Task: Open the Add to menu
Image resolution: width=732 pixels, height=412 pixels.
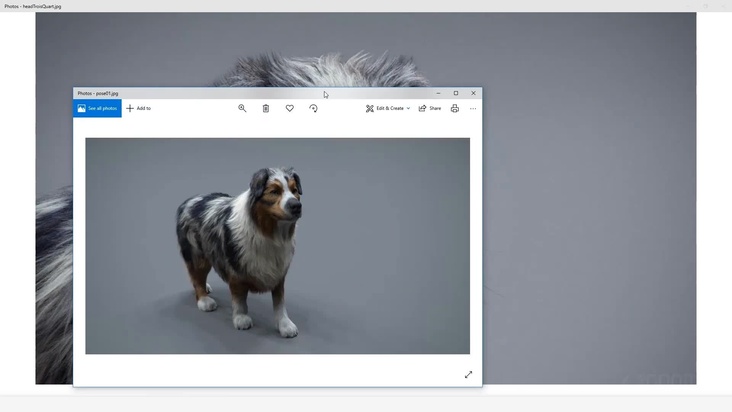Action: [138, 108]
